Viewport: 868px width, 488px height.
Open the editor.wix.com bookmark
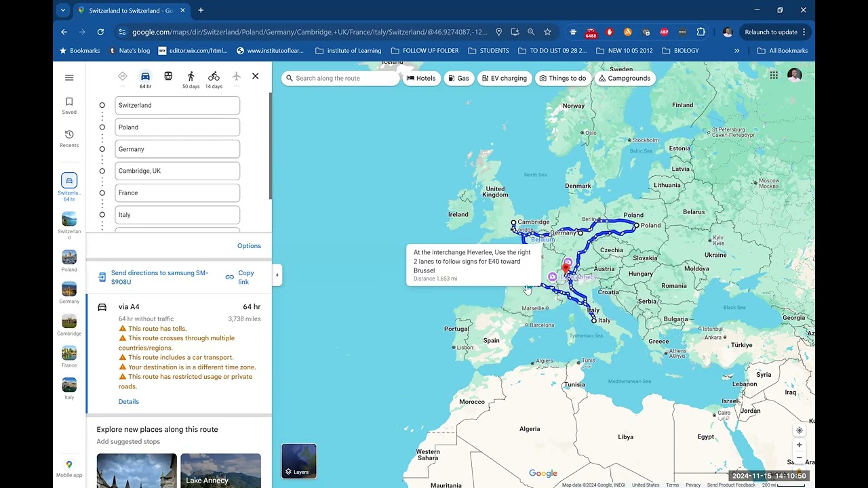pyautogui.click(x=193, y=51)
